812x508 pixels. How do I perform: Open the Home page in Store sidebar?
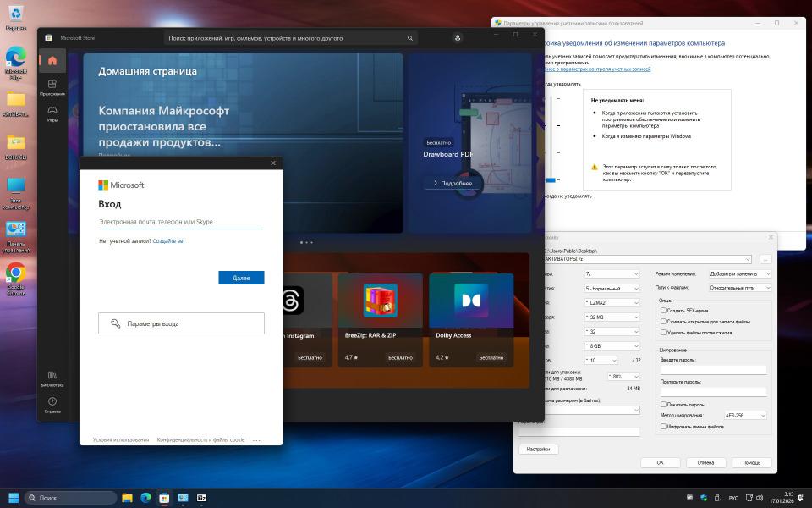[x=52, y=61]
